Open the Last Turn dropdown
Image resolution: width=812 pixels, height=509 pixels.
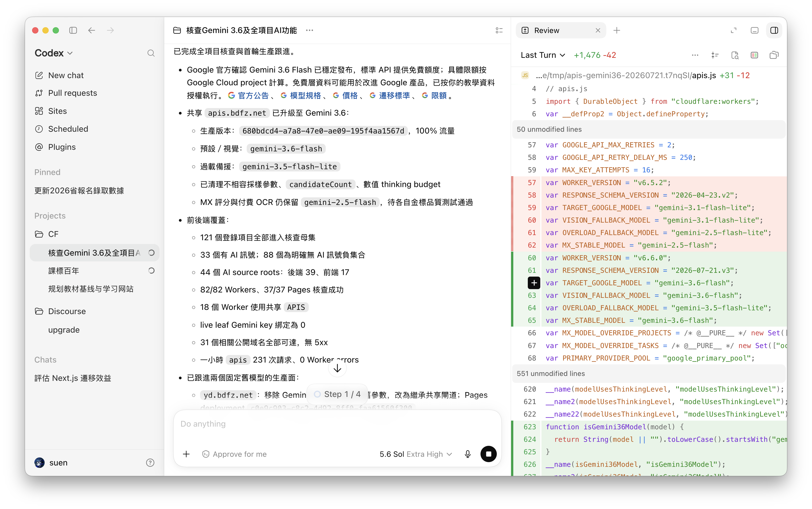pyautogui.click(x=543, y=55)
